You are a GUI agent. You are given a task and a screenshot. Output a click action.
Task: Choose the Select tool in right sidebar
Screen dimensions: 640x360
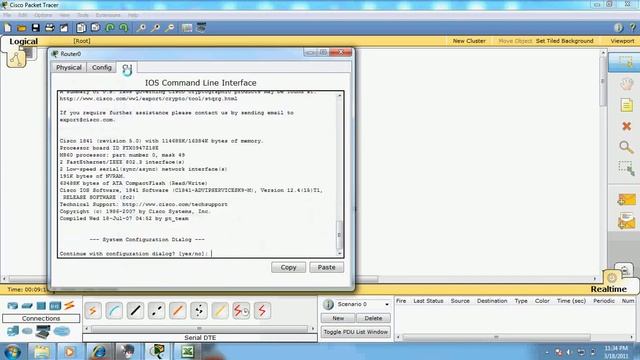[x=625, y=62]
